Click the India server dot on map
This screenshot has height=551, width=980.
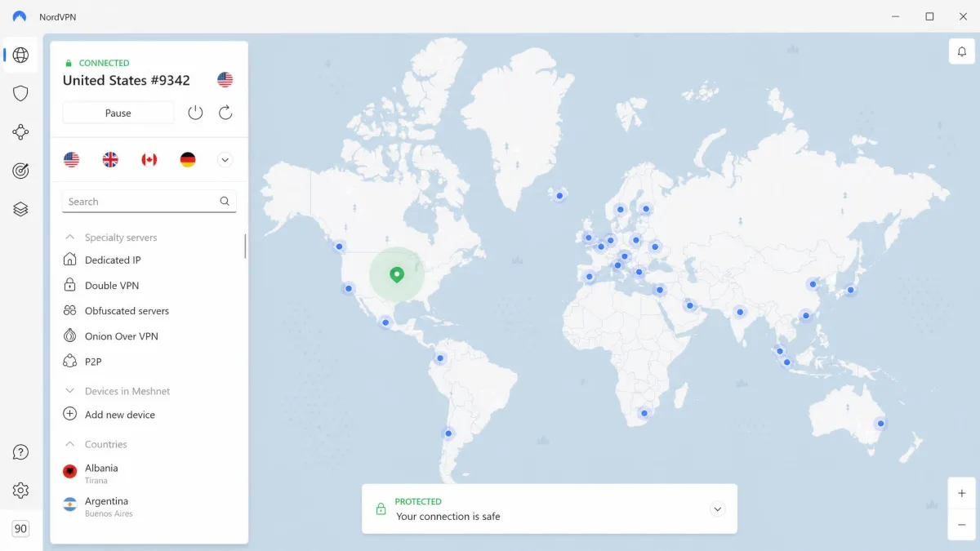tap(740, 312)
